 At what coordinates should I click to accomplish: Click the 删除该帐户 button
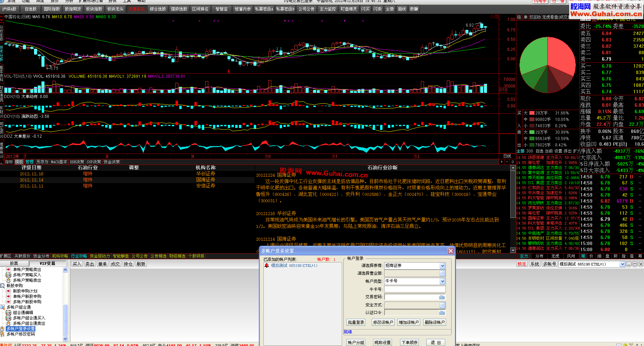(435, 322)
